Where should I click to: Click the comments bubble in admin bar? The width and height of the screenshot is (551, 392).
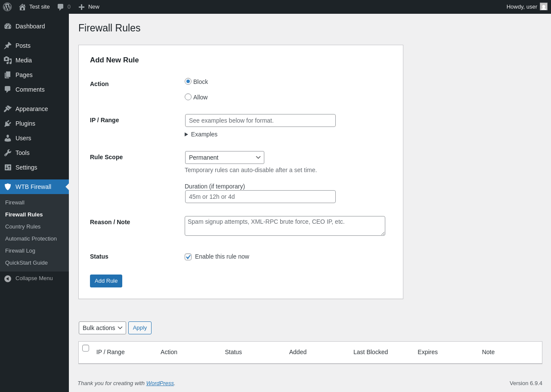coord(61,7)
